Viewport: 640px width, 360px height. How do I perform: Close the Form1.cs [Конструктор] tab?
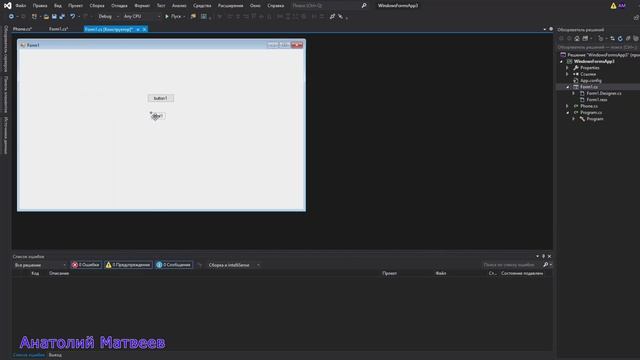tap(144, 29)
